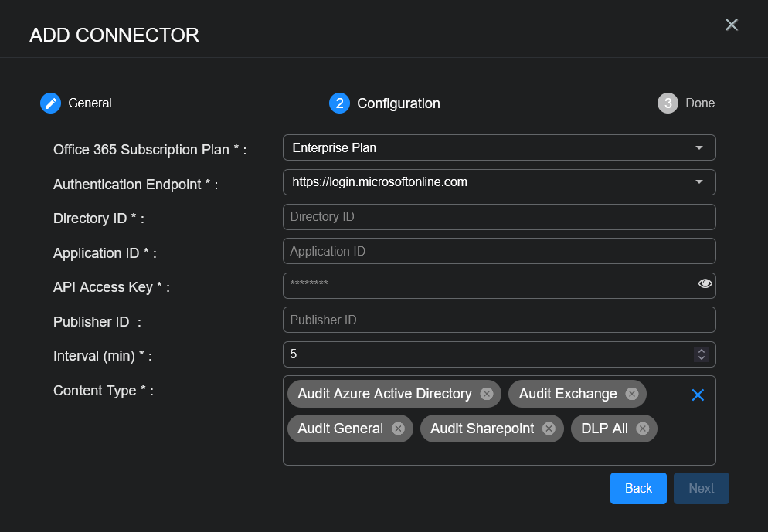The width and height of the screenshot is (768, 532).
Task: Select the Publisher ID input
Action: 498,320
